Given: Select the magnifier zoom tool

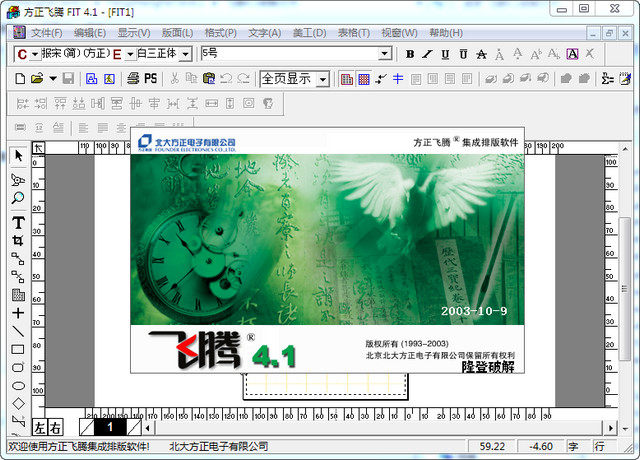Looking at the screenshot, I should tap(18, 198).
